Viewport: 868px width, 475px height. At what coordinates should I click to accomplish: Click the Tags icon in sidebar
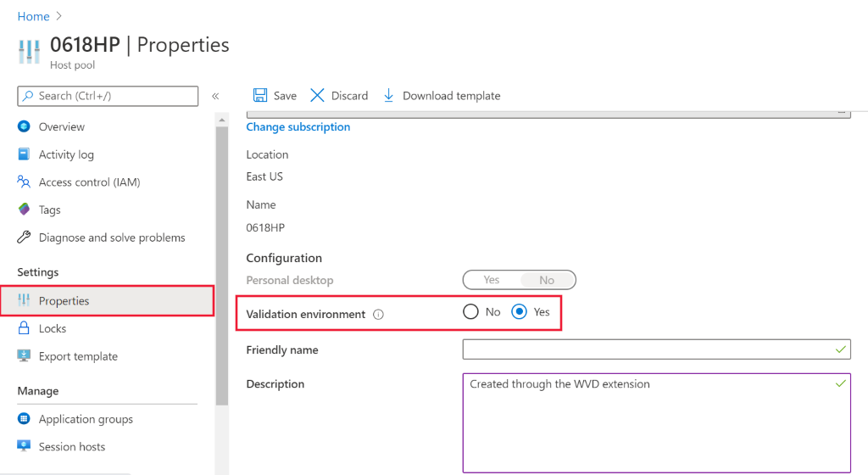click(x=24, y=210)
